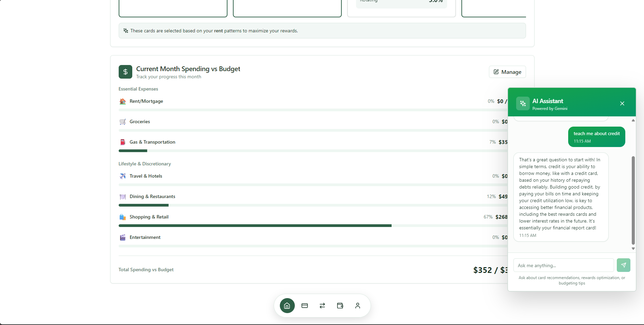
Task: Click the Shopping & Retail bags icon
Action: [x=123, y=217]
